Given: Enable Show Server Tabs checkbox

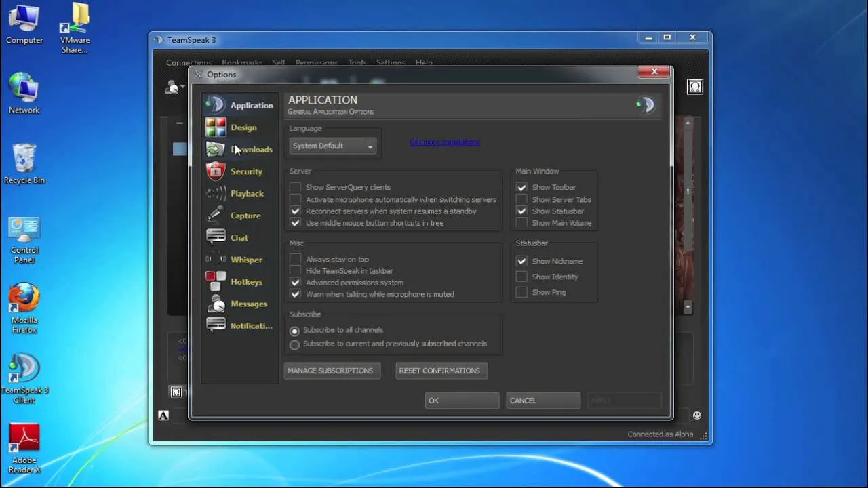Looking at the screenshot, I should (x=521, y=199).
